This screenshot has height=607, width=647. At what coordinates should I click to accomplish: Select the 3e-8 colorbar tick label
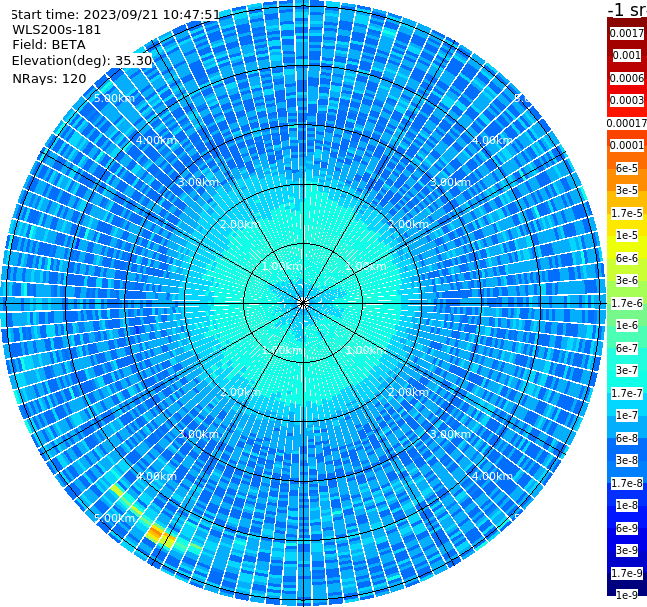coord(627,460)
